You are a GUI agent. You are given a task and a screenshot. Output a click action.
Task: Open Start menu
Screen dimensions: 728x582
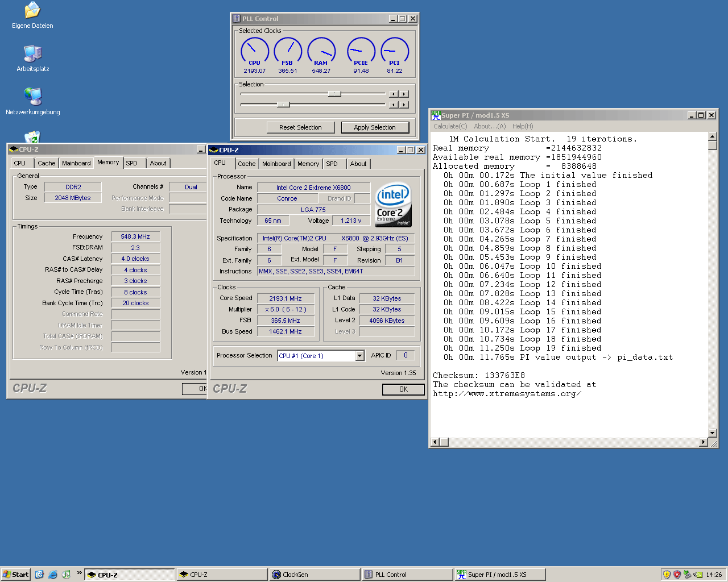[x=16, y=575]
